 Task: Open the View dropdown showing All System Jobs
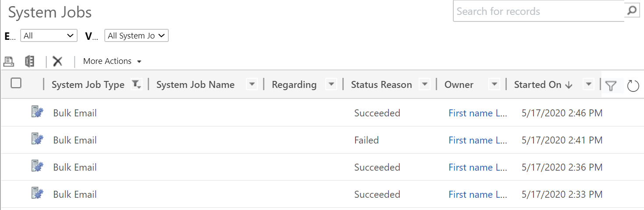pyautogui.click(x=136, y=36)
